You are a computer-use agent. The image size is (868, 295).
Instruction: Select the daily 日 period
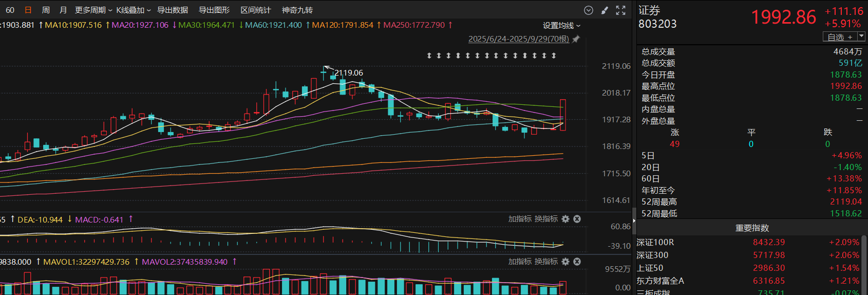(x=28, y=10)
